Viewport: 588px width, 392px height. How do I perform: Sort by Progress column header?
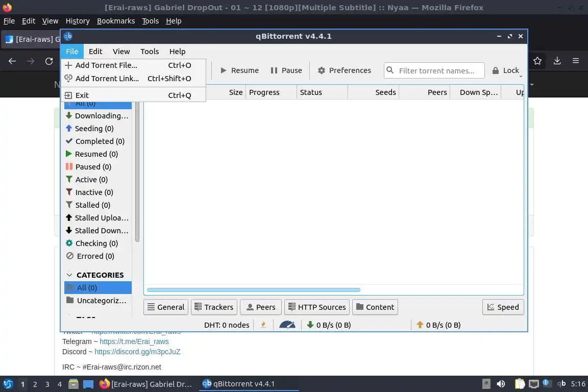pos(271,92)
